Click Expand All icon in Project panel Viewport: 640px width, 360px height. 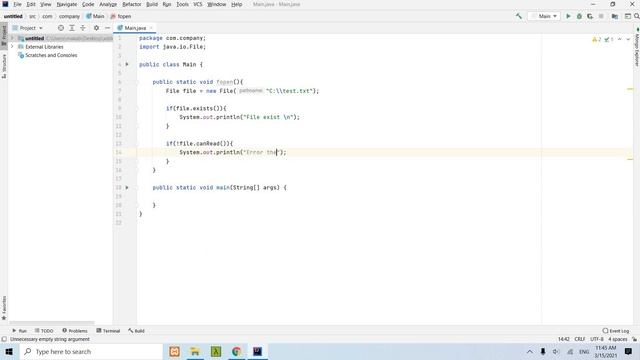coord(72,28)
